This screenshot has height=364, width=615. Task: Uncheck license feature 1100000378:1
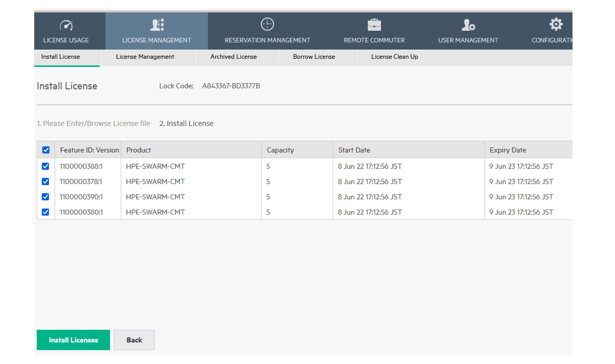[45, 181]
